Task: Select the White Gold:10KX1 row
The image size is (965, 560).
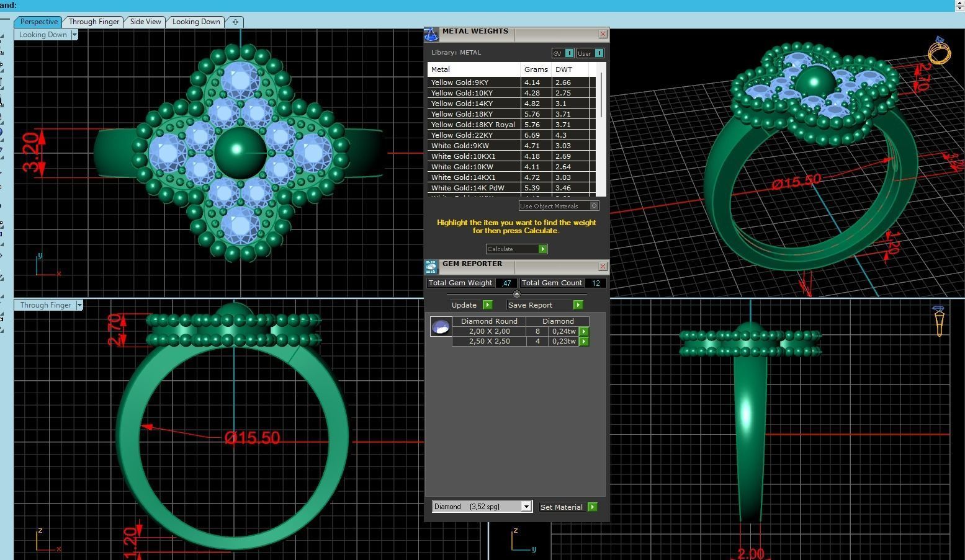Action: coord(511,156)
